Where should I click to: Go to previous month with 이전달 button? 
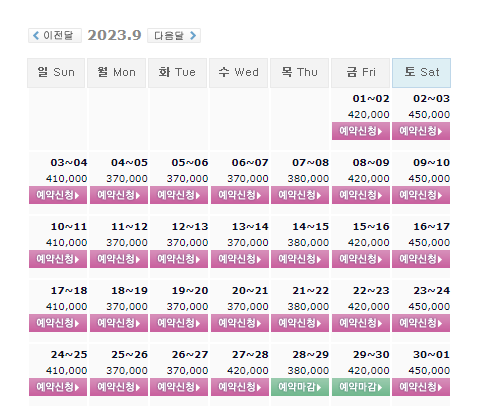(x=55, y=35)
